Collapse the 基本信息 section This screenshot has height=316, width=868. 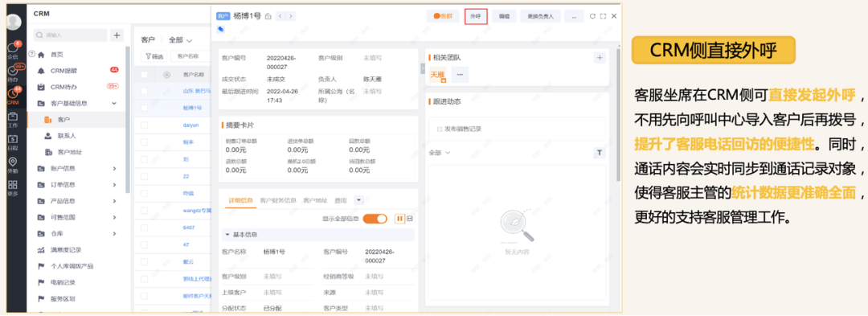pyautogui.click(x=227, y=235)
